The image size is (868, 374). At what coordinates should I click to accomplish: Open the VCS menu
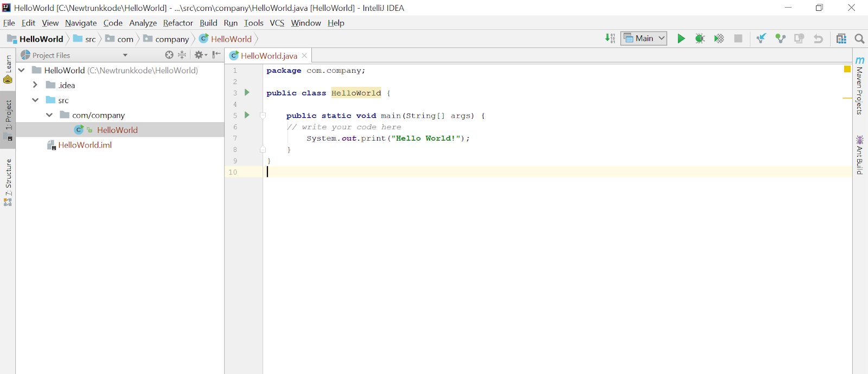pyautogui.click(x=277, y=23)
